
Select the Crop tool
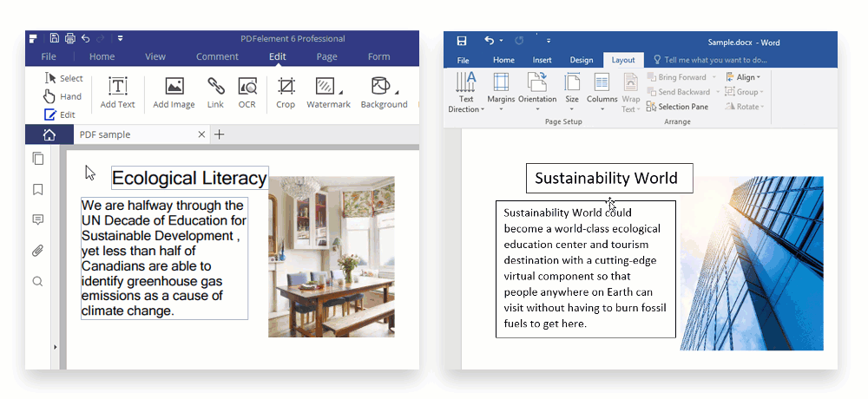286,93
